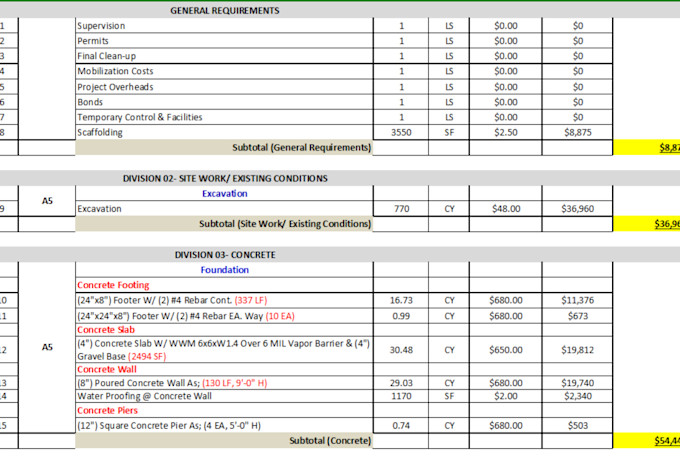
Task: Click the Subtotal (Concrete) label
Action: coord(224,441)
